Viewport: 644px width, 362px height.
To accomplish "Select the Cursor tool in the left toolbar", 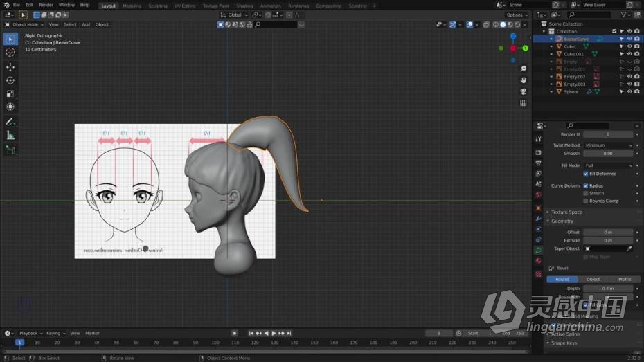I will (x=10, y=52).
